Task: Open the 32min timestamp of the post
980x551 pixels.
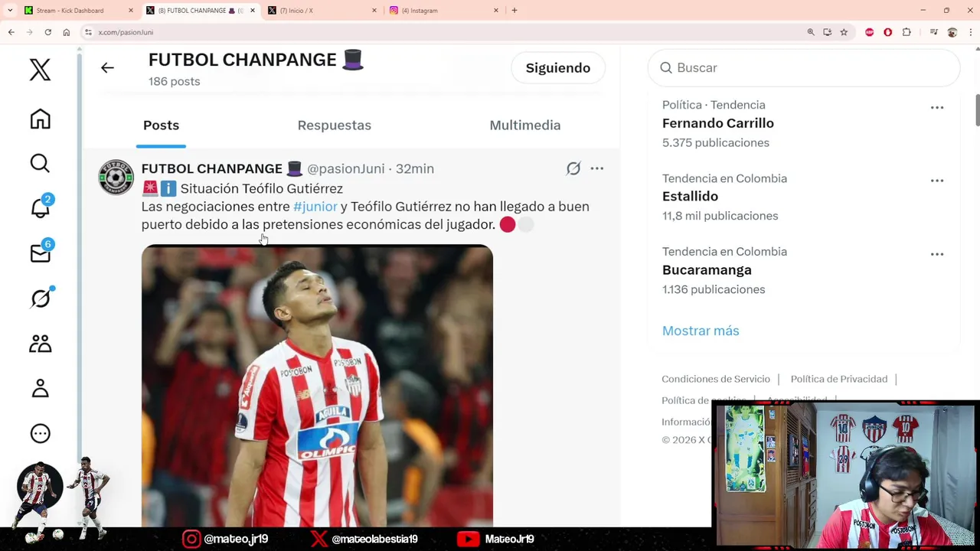Action: coord(415,169)
